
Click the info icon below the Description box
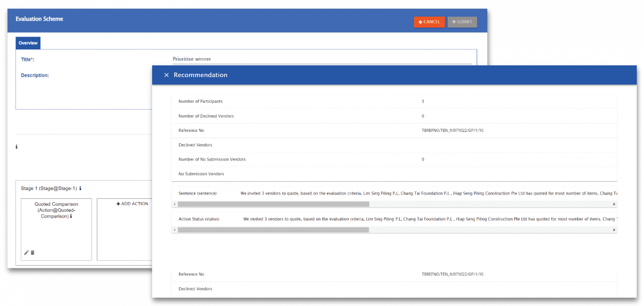coord(16,147)
